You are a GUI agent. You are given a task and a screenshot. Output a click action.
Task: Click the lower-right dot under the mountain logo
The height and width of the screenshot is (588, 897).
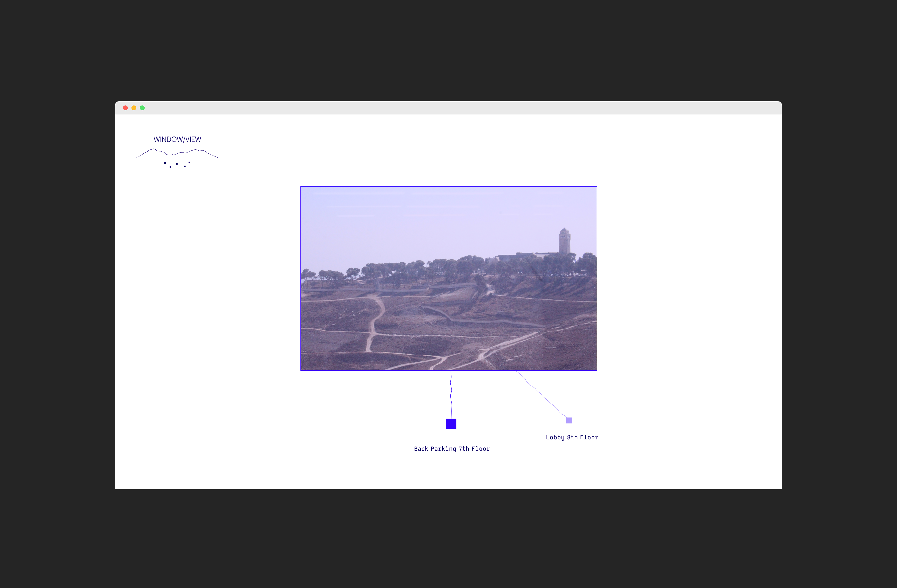click(185, 166)
